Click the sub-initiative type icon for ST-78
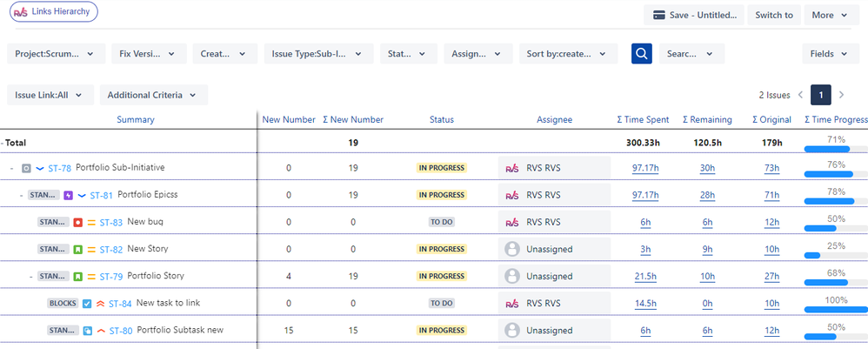The width and height of the screenshot is (868, 349). point(26,168)
